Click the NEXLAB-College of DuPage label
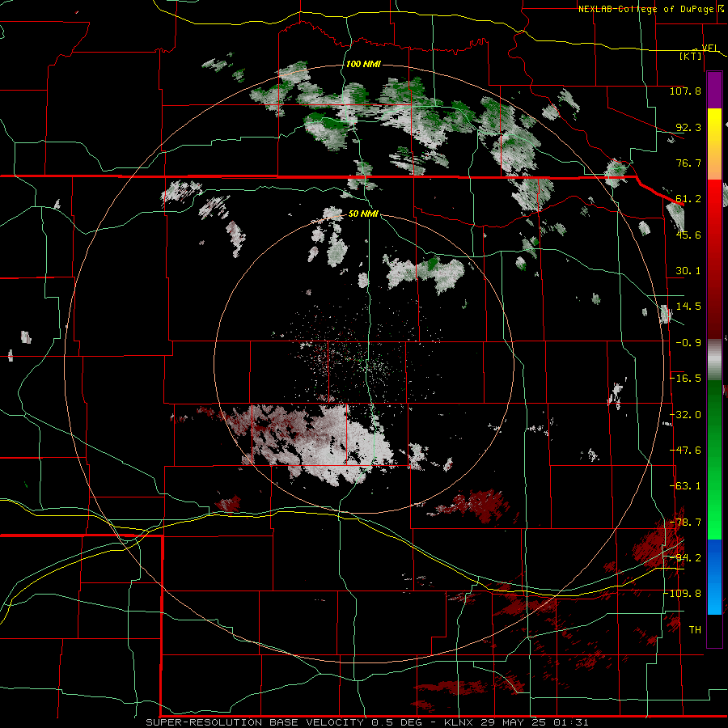Screen dimensions: 728x728 coord(647,9)
